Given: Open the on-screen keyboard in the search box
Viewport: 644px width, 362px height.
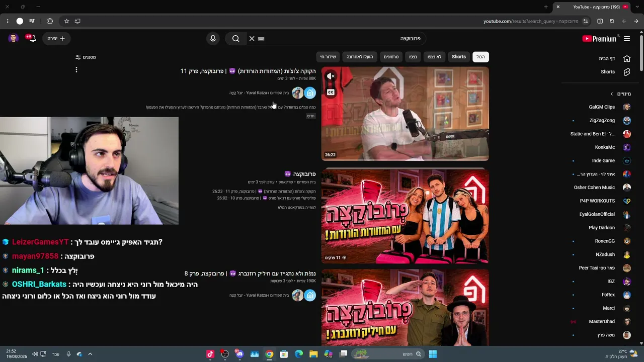Looking at the screenshot, I should (261, 39).
